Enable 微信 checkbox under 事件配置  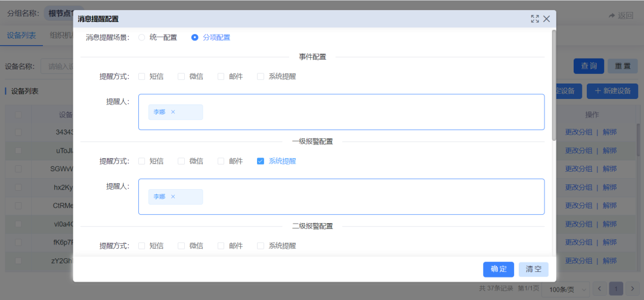(181, 76)
